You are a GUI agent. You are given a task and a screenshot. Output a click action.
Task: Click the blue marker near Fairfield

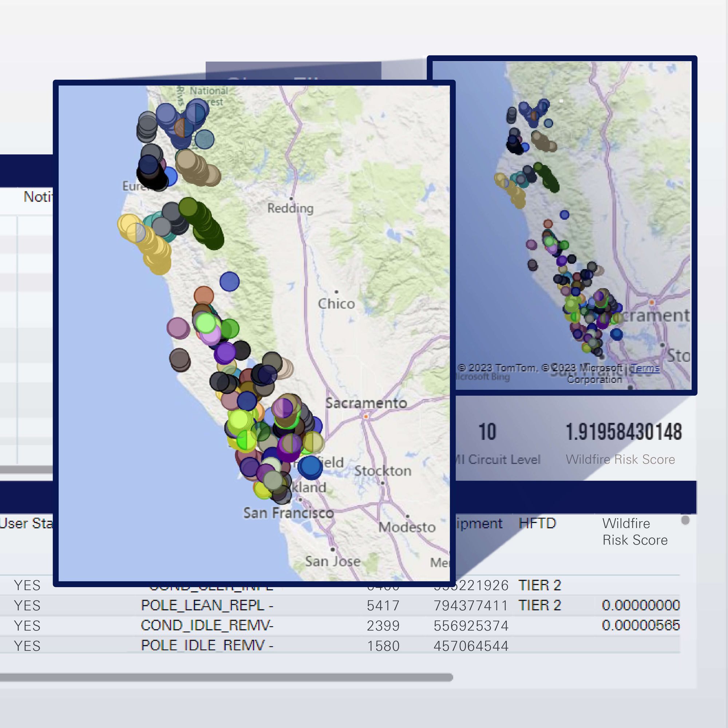[310, 467]
